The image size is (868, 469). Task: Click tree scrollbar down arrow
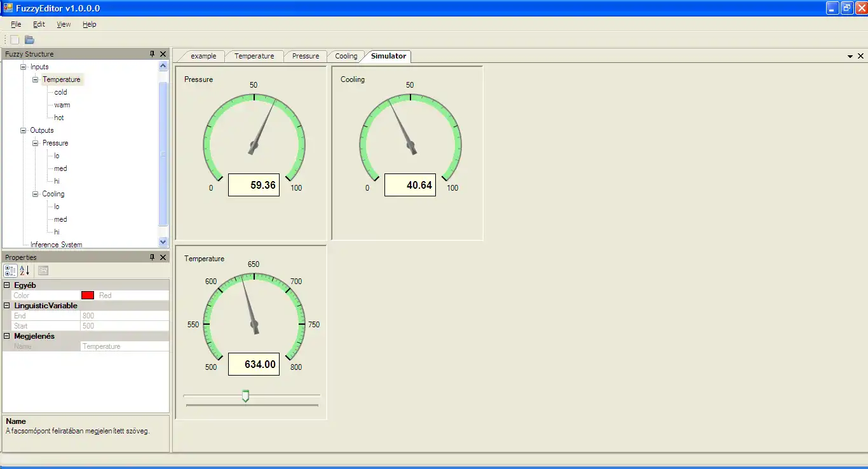[163, 242]
